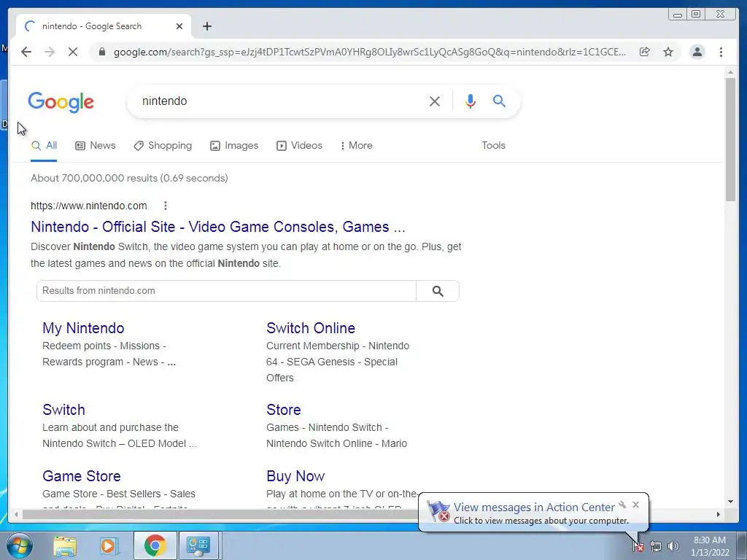Click in the 'nintendo' search field
Screen dimensions: 747x560
pos(281,101)
